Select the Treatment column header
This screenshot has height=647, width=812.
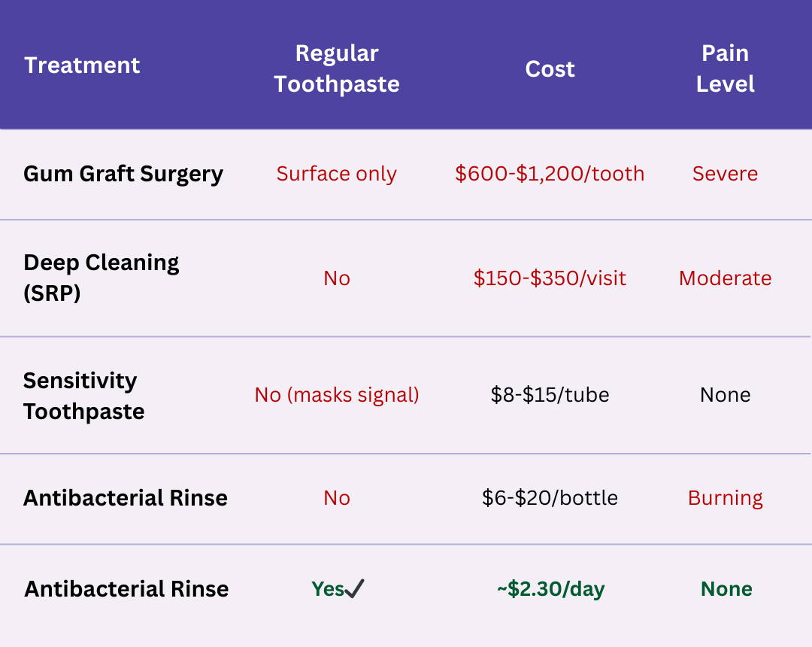click(x=82, y=65)
